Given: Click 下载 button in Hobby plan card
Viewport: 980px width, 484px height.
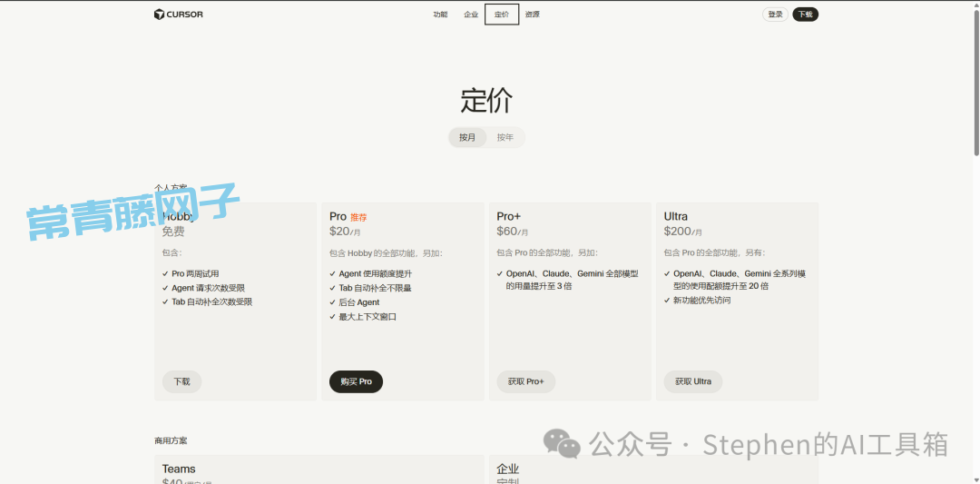Looking at the screenshot, I should [x=181, y=382].
